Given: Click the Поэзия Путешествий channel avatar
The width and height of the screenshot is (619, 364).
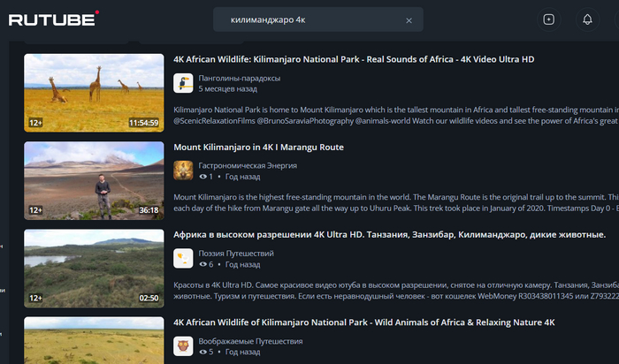Looking at the screenshot, I should (x=183, y=258).
